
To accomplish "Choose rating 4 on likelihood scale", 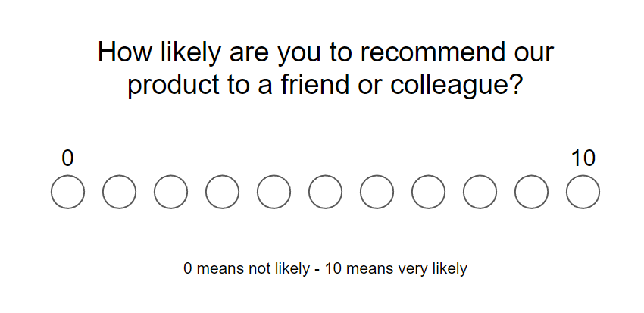I will click(x=274, y=192).
